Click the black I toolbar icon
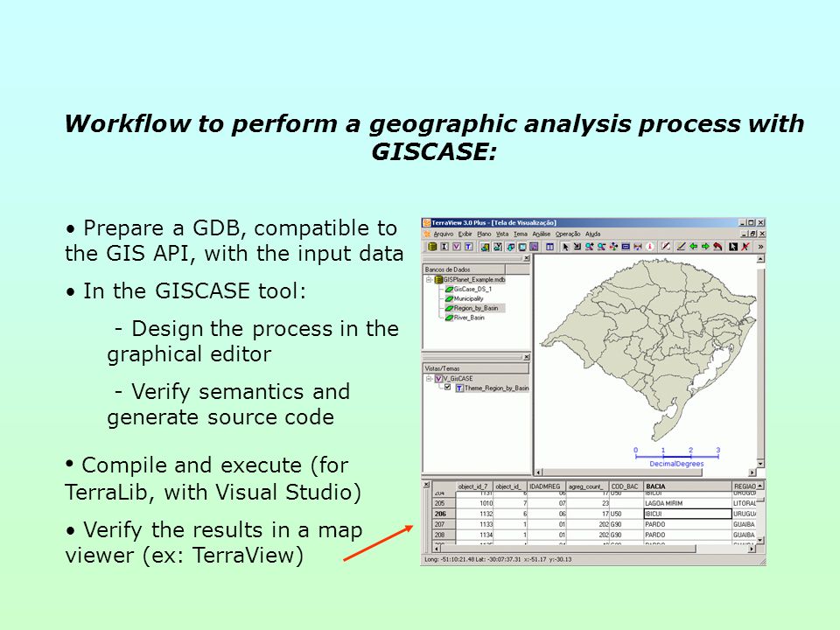This screenshot has height=630, width=840. [x=444, y=247]
